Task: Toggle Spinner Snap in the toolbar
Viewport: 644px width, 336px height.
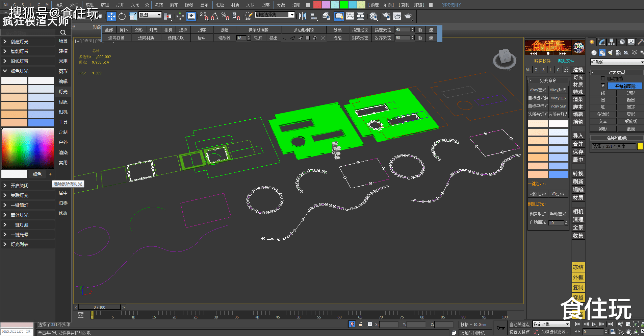Action: point(236,16)
